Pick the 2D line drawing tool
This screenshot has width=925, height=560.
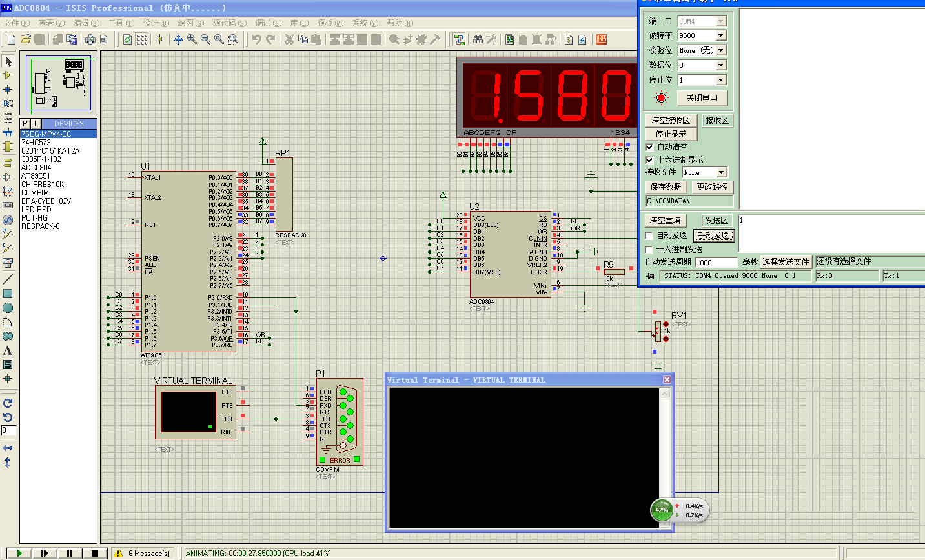8,279
